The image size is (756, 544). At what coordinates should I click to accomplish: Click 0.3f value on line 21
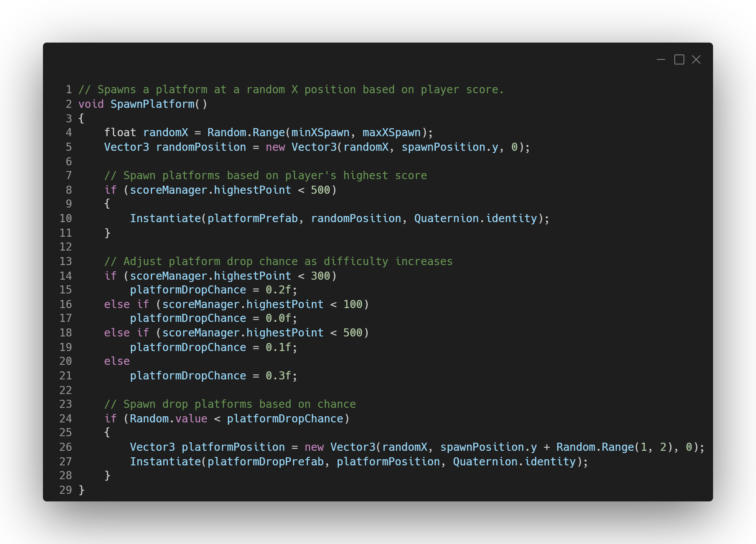(x=278, y=376)
